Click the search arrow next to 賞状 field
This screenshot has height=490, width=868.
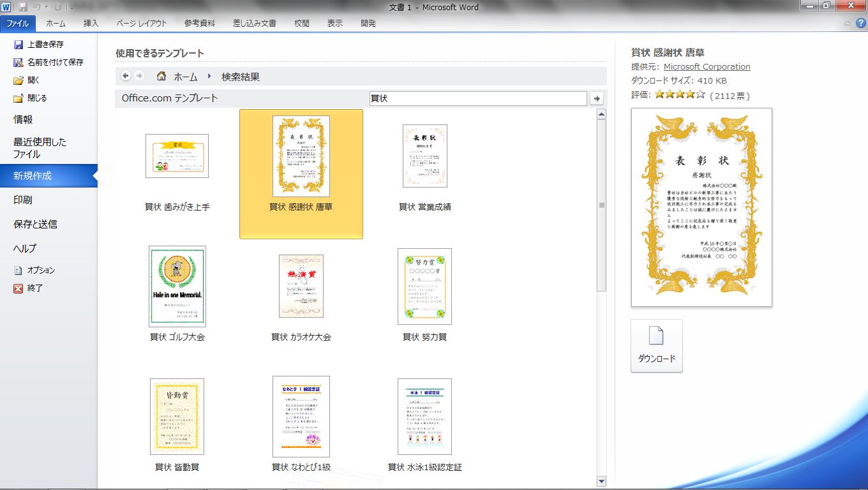pos(597,98)
